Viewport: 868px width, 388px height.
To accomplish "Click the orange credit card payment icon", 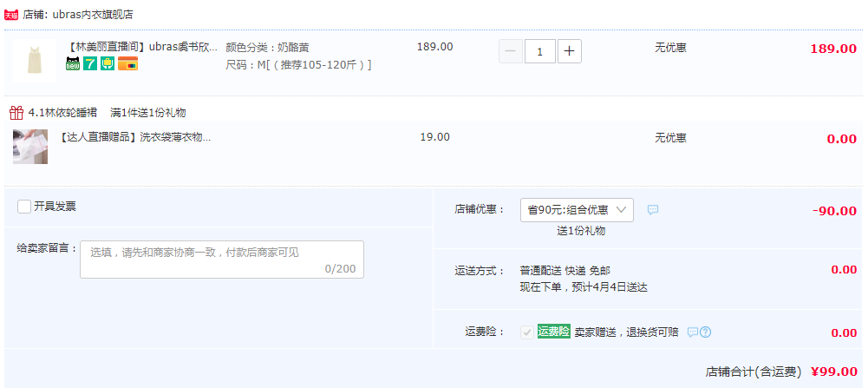I will point(127,63).
